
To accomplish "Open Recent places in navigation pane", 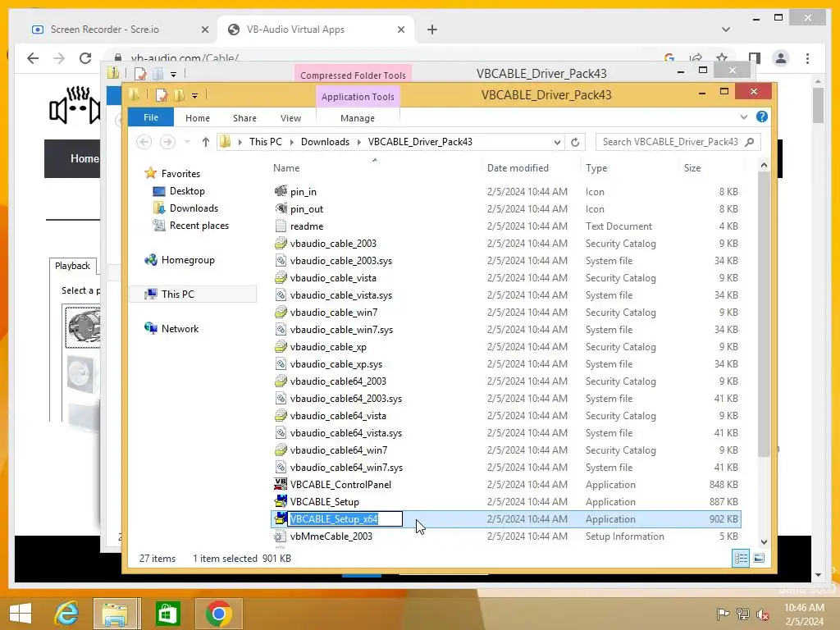I will tap(199, 225).
